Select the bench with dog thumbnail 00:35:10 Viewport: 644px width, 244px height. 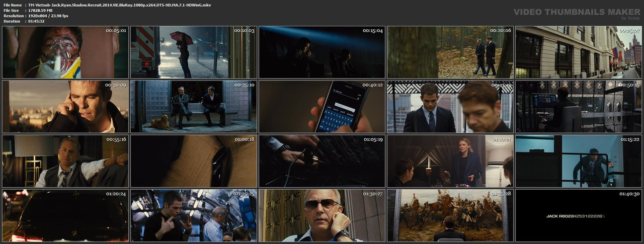[194, 107]
